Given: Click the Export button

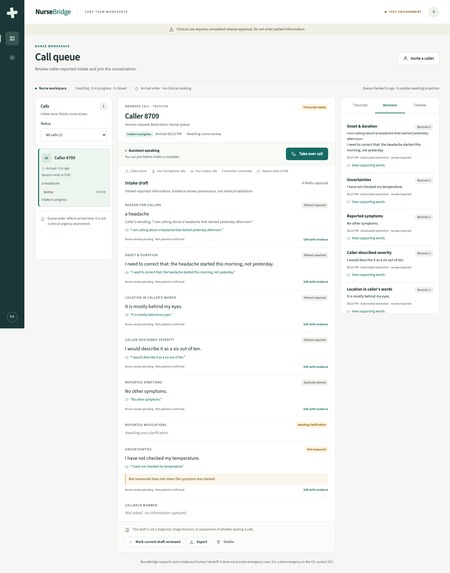Looking at the screenshot, I should point(198,542).
